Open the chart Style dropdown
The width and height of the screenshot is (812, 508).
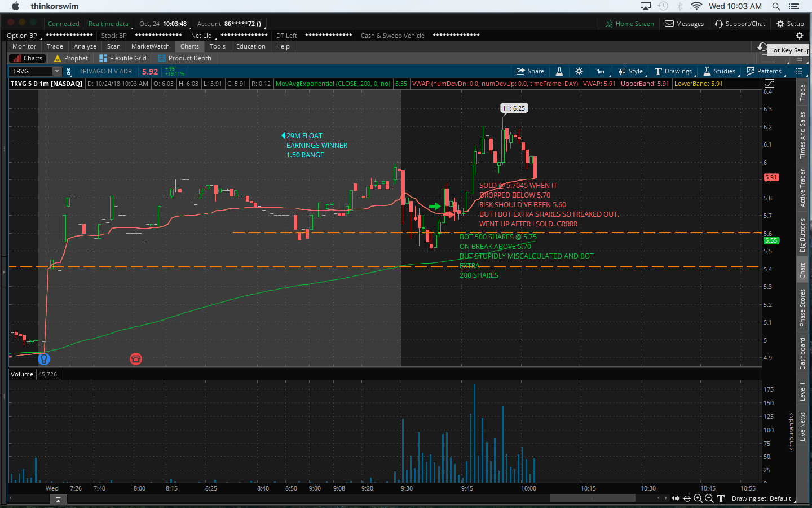[x=631, y=71]
